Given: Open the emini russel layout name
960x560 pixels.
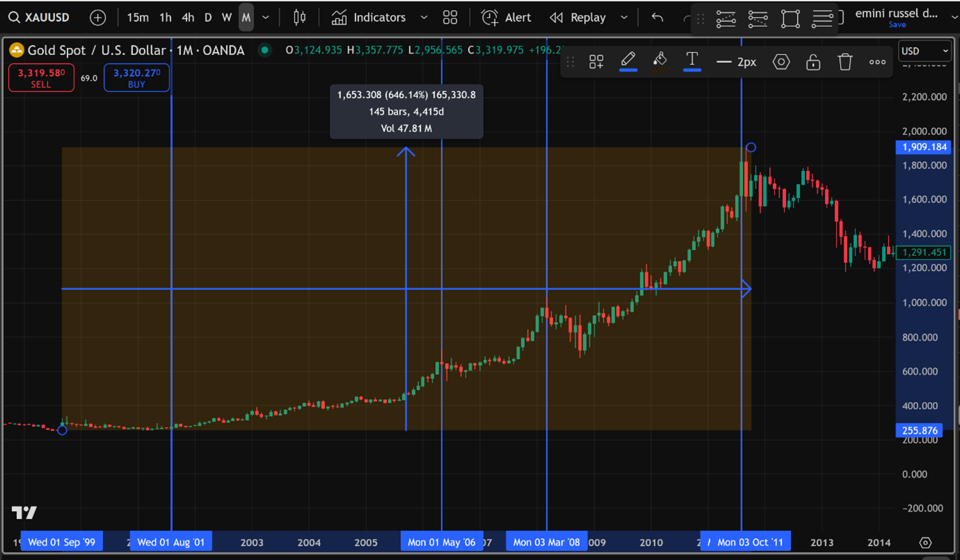Looking at the screenshot, I should [897, 13].
